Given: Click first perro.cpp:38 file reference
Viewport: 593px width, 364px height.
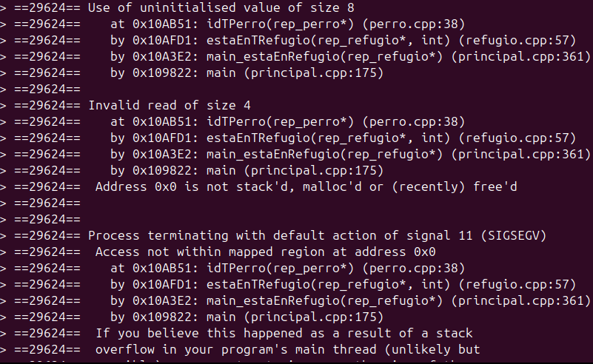Looking at the screenshot, I should pos(413,24).
